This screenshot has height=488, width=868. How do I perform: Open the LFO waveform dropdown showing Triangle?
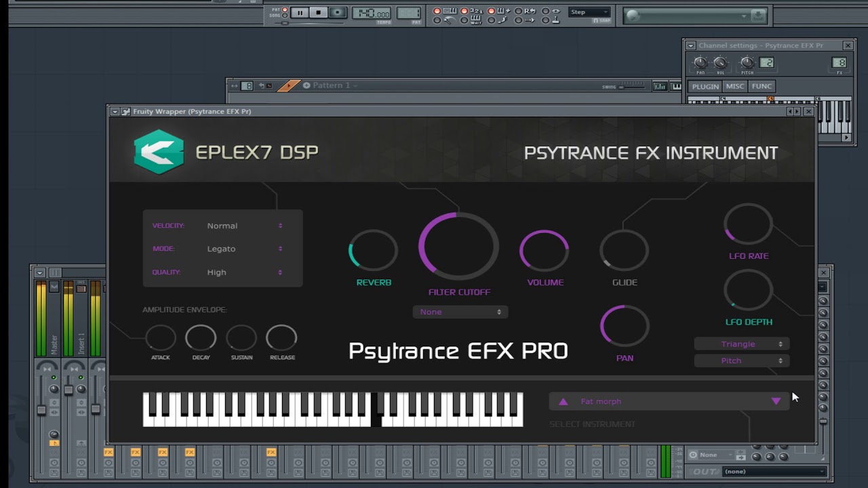click(x=741, y=344)
